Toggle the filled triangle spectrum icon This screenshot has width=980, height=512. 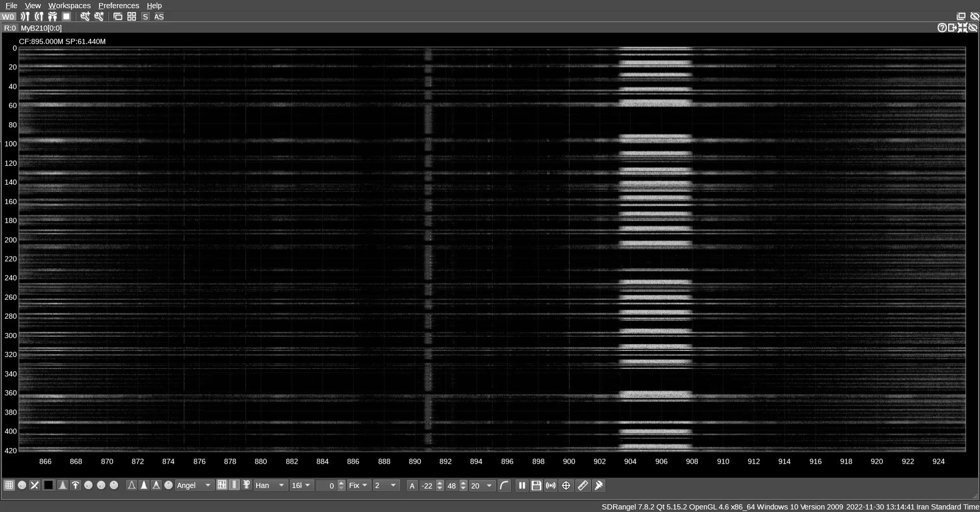coord(144,485)
